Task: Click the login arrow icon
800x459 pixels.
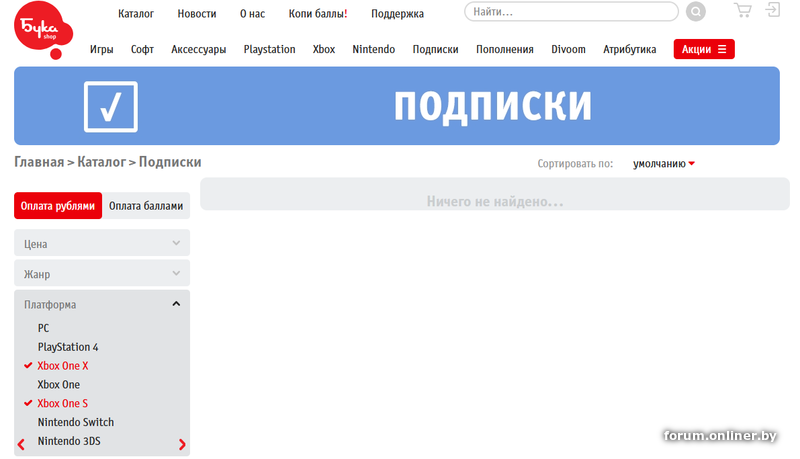Action: 772,10
